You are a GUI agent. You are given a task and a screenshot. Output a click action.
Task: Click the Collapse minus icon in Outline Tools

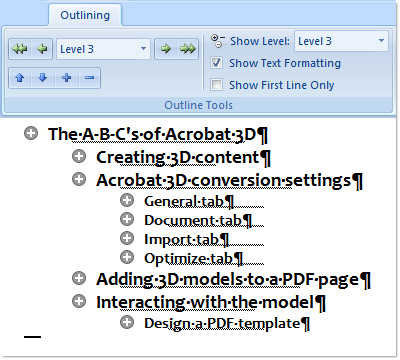(89, 78)
